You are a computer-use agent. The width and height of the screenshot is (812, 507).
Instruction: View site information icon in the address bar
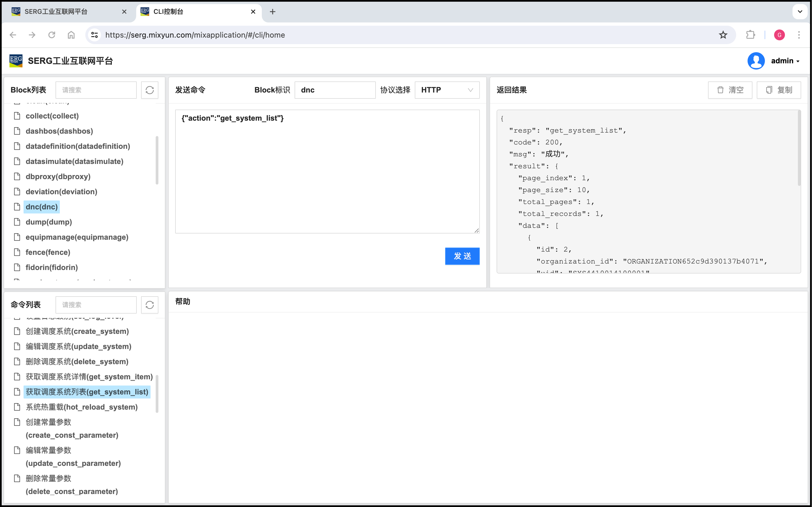tap(94, 35)
